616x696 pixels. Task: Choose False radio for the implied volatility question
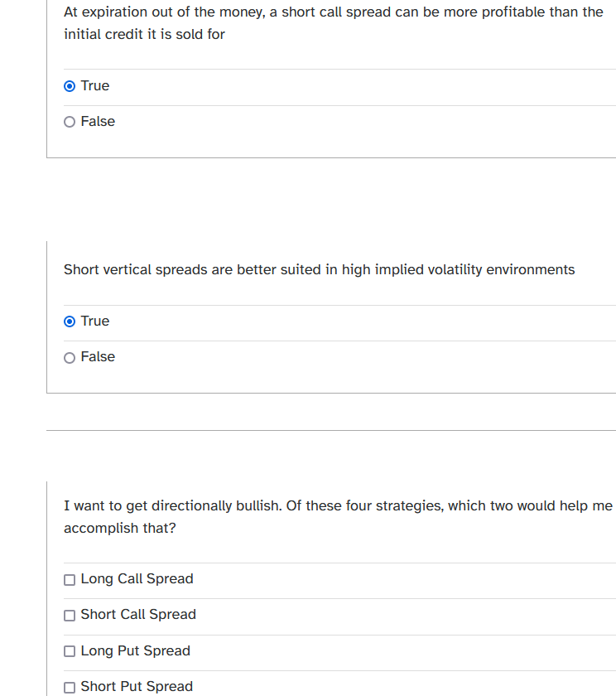(70, 357)
